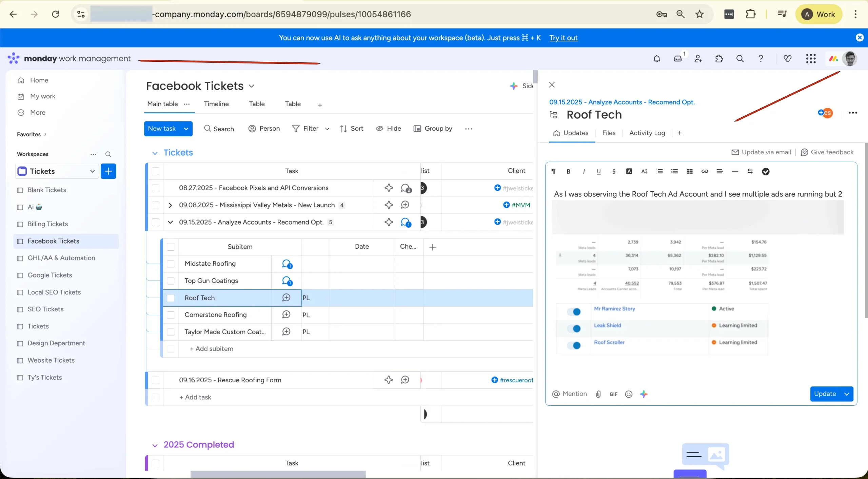Click the Update button
868x479 pixels.
(825, 394)
